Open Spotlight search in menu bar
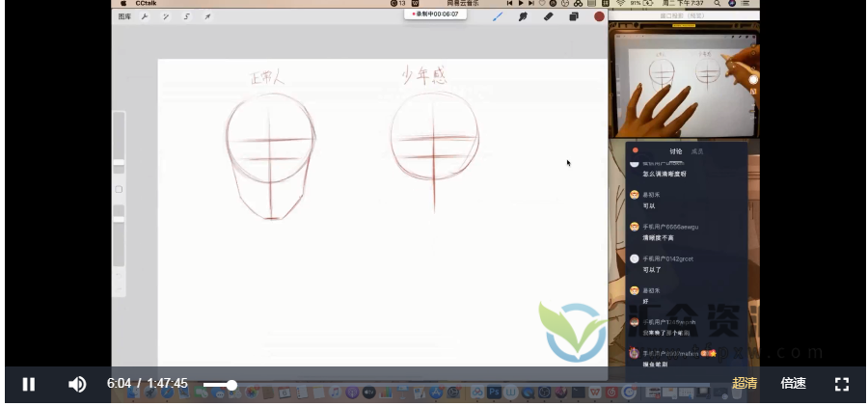The image size is (868, 406). pyautogui.click(x=717, y=3)
